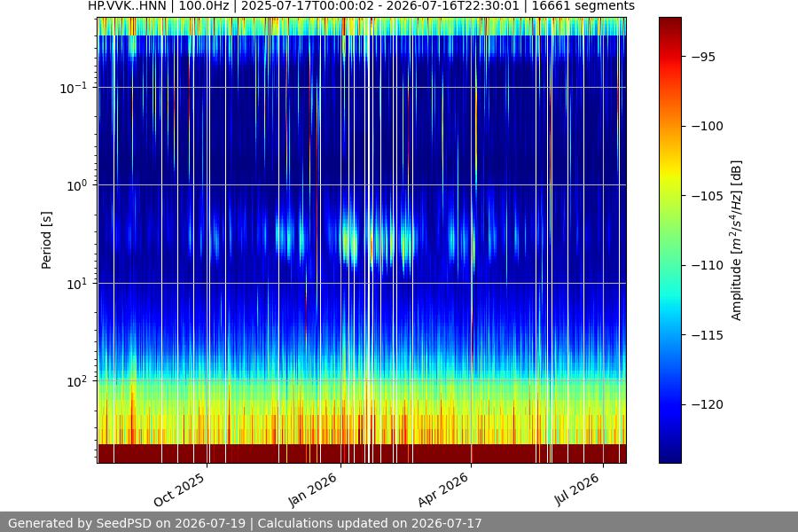The width and height of the screenshot is (798, 532).
Task: Click the 10⁰ period tick label
Action: (77, 186)
